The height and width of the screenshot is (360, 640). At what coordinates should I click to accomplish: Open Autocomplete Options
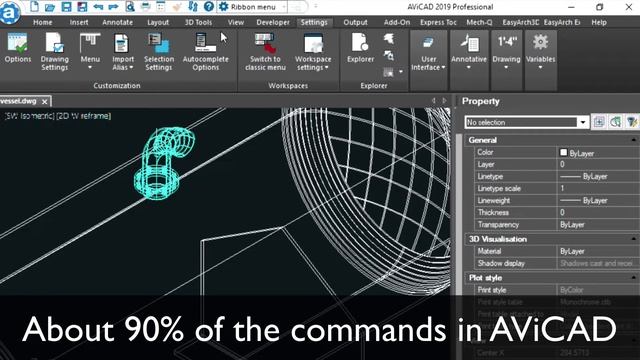206,51
